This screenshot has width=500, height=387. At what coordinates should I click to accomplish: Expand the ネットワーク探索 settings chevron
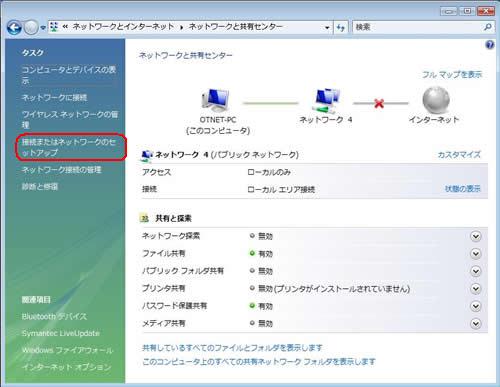tap(476, 236)
